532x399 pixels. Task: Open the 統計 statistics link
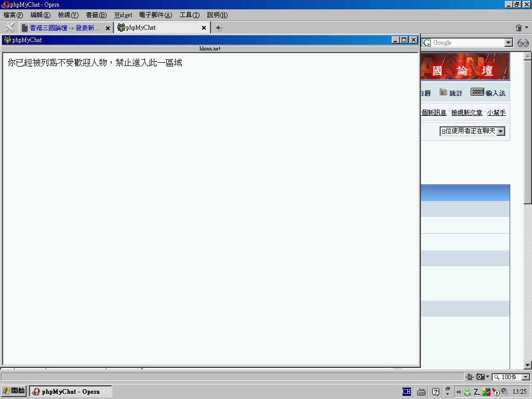pyautogui.click(x=456, y=94)
